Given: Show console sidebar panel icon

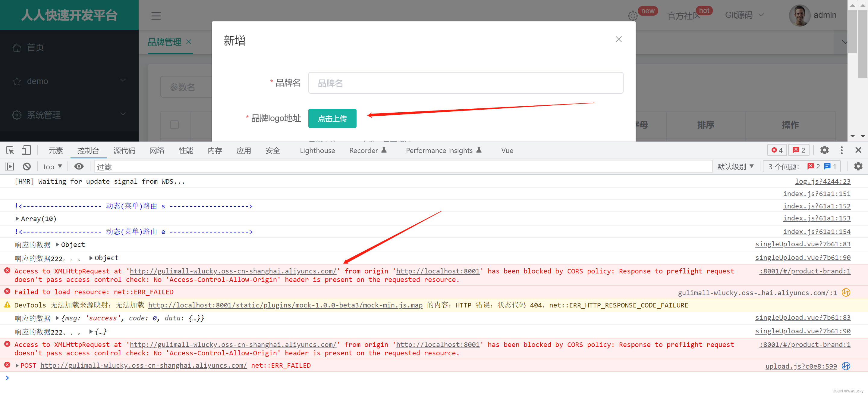Looking at the screenshot, I should [x=9, y=167].
